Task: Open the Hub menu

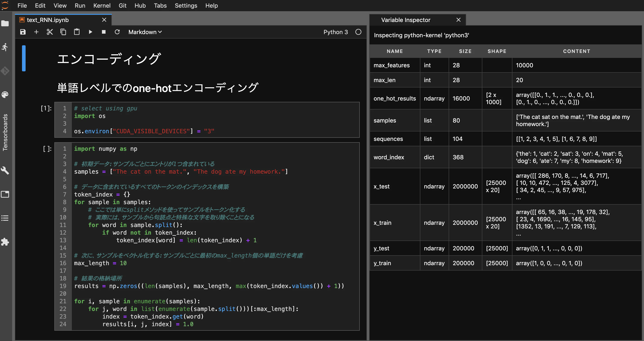Action: [x=140, y=5]
